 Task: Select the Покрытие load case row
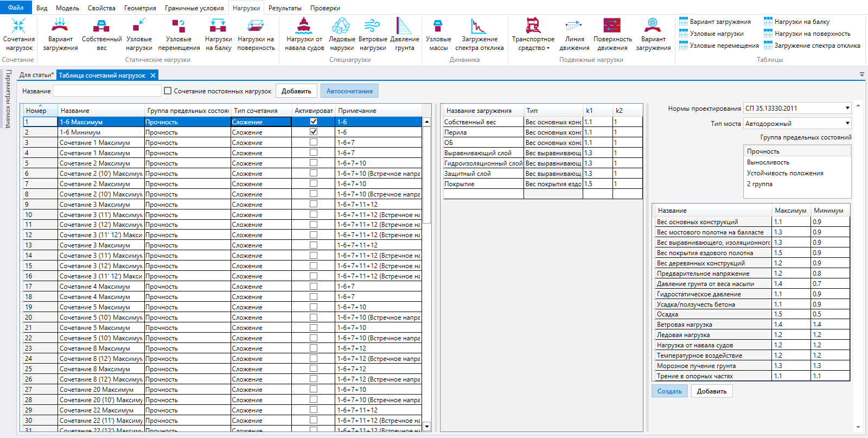coord(543,184)
